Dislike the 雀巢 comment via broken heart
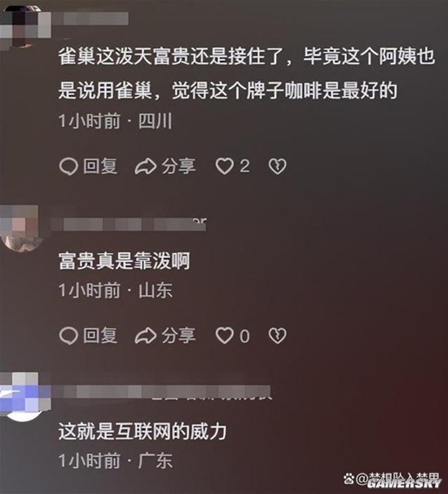 point(278,166)
